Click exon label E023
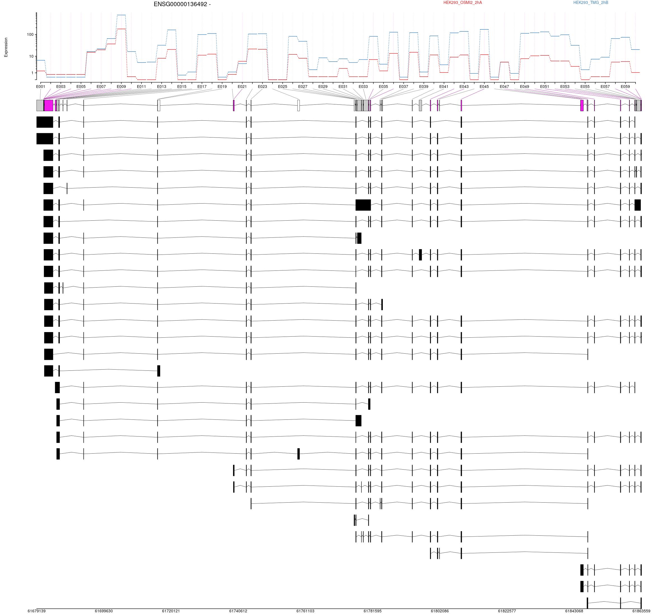 coord(262,87)
